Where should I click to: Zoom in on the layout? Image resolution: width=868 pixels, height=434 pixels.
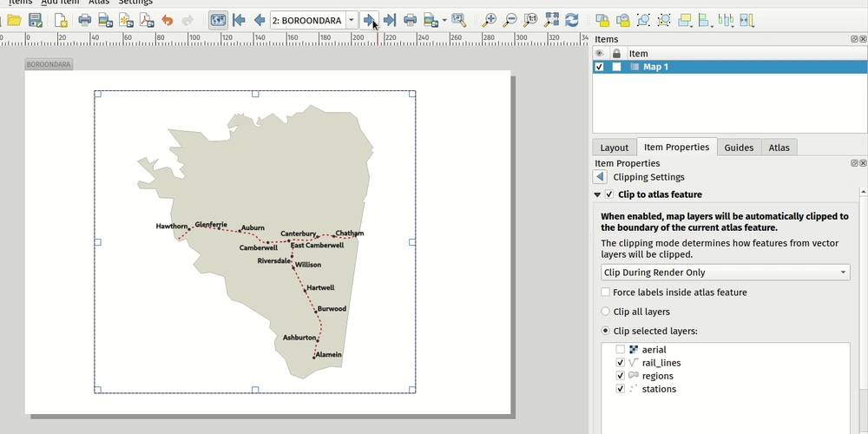[490, 21]
